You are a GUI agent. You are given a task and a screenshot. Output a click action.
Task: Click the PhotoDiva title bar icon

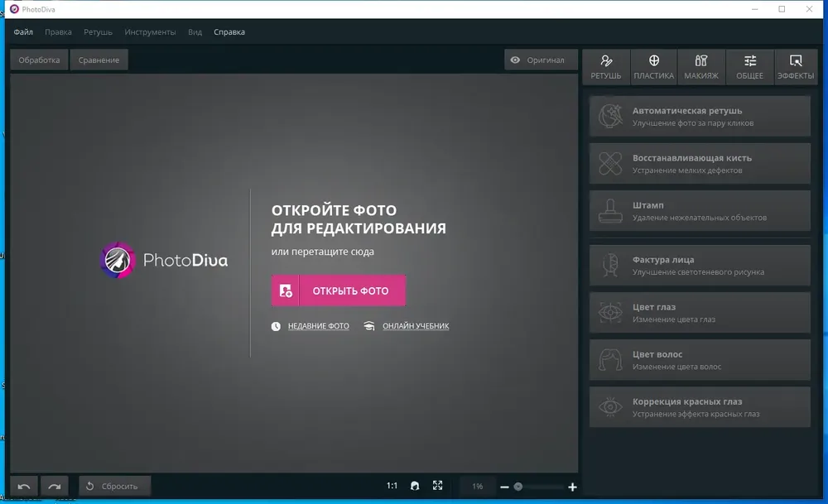14,9
